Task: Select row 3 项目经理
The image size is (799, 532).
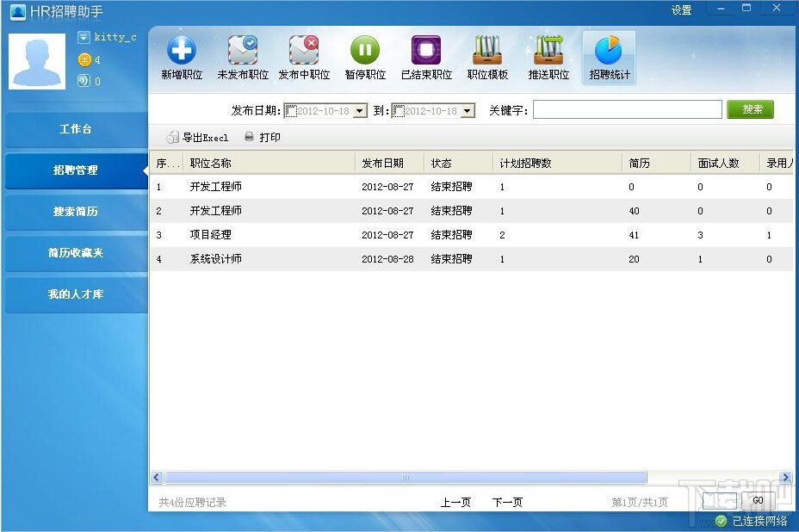Action: 471,235
